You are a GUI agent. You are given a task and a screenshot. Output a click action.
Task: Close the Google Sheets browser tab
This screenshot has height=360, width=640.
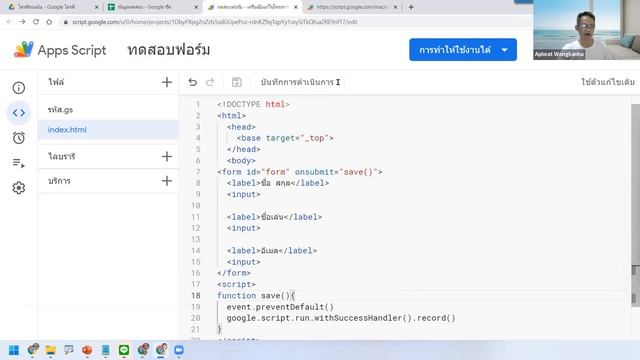click(196, 7)
